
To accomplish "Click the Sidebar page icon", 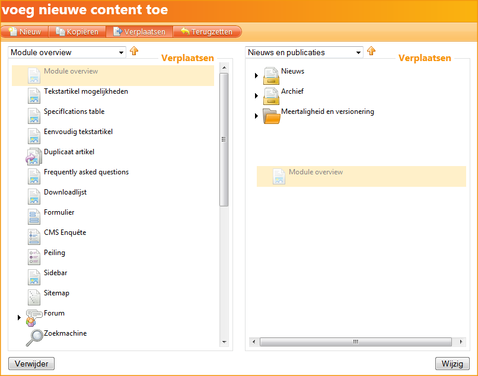I will [34, 277].
